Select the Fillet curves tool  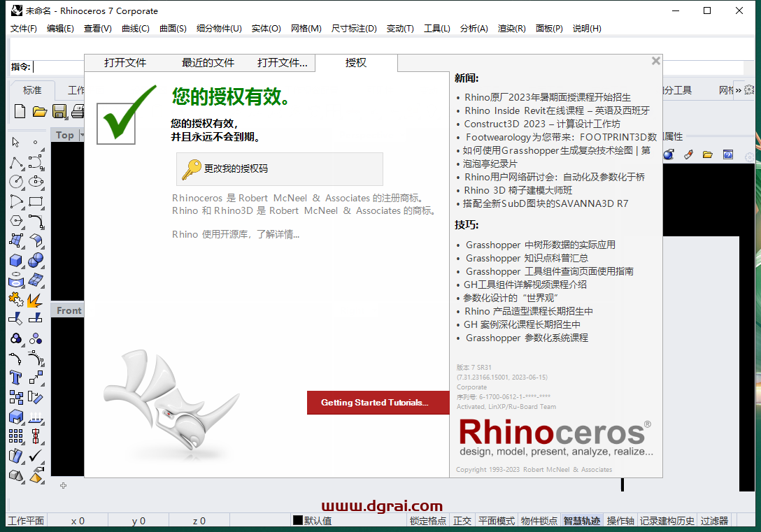(36, 221)
